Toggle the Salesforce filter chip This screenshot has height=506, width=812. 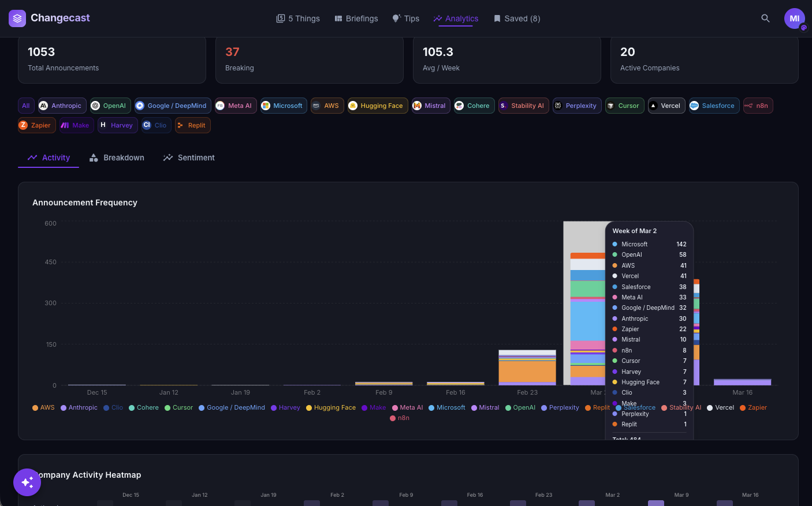[x=714, y=106]
